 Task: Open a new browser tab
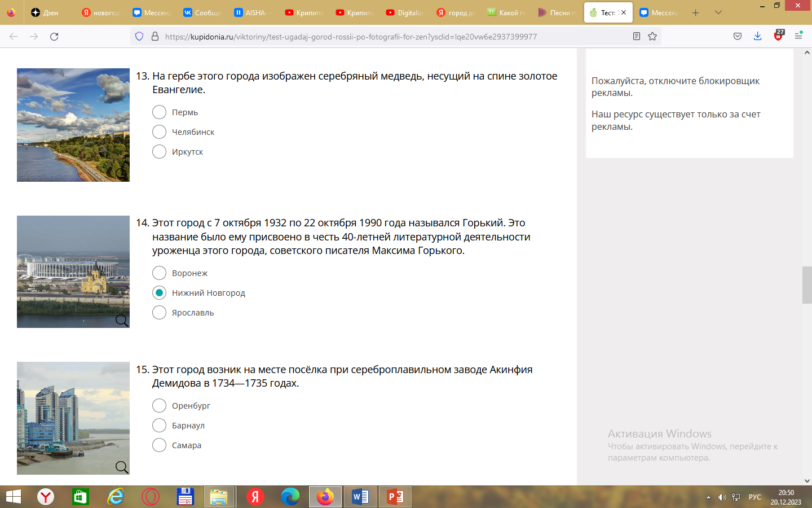(x=696, y=12)
